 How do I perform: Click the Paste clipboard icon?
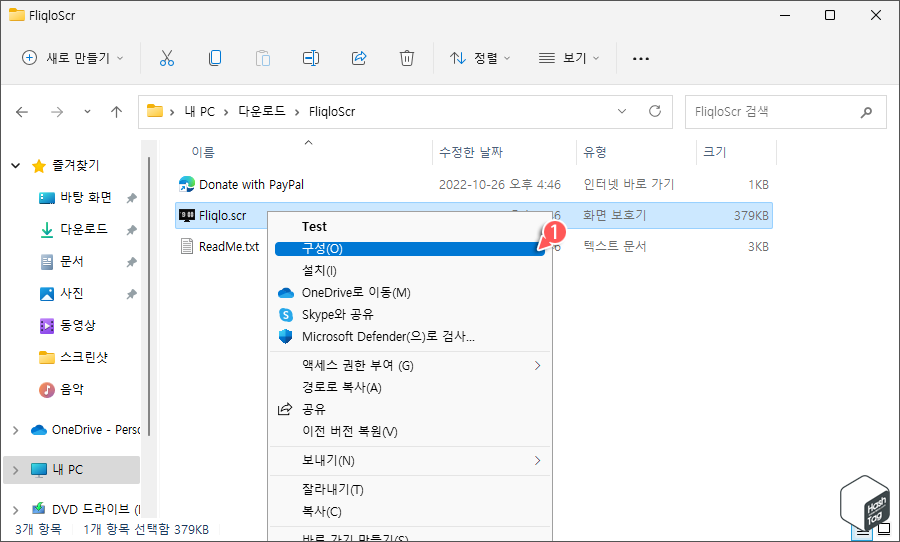tap(263, 58)
